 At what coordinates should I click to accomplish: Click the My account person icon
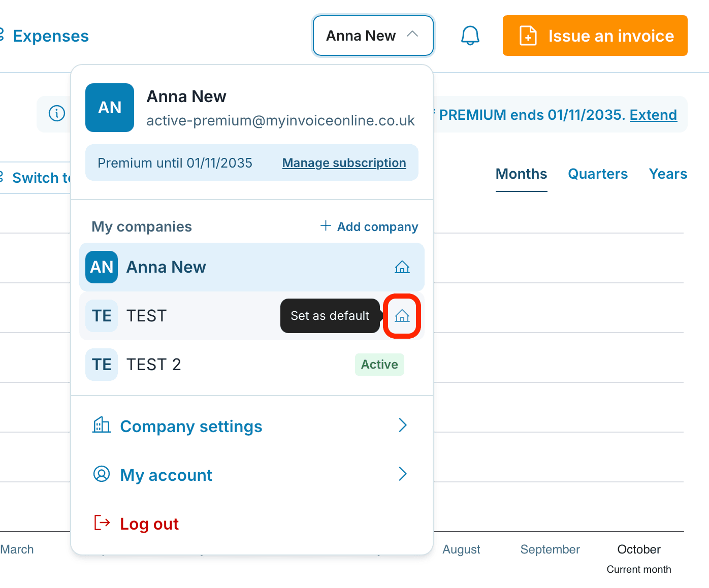coord(102,474)
